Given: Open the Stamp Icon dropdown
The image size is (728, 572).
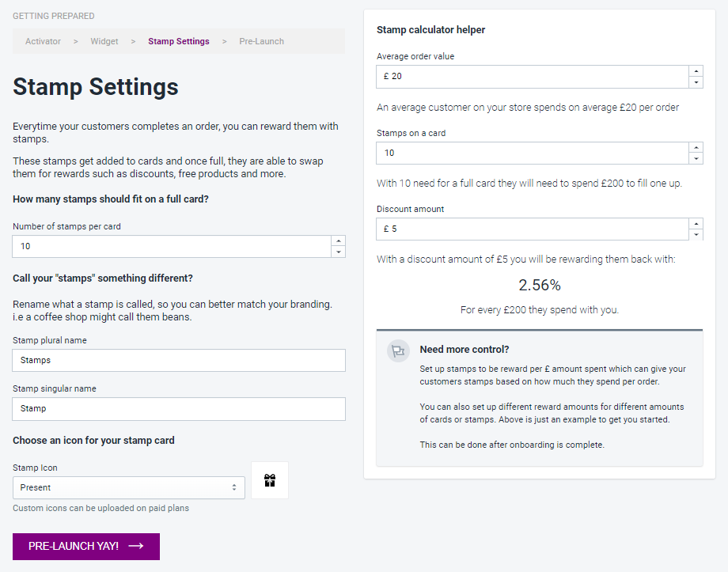Looking at the screenshot, I should tap(128, 487).
